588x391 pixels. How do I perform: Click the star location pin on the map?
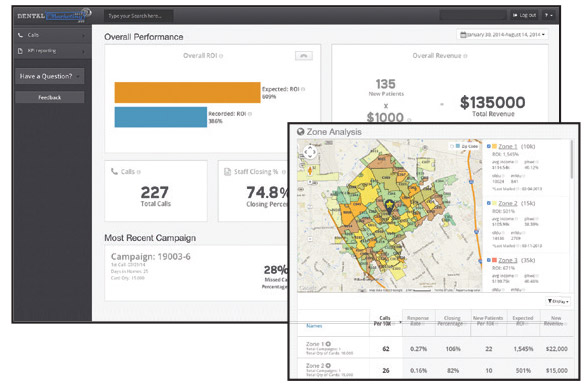[x=389, y=206]
